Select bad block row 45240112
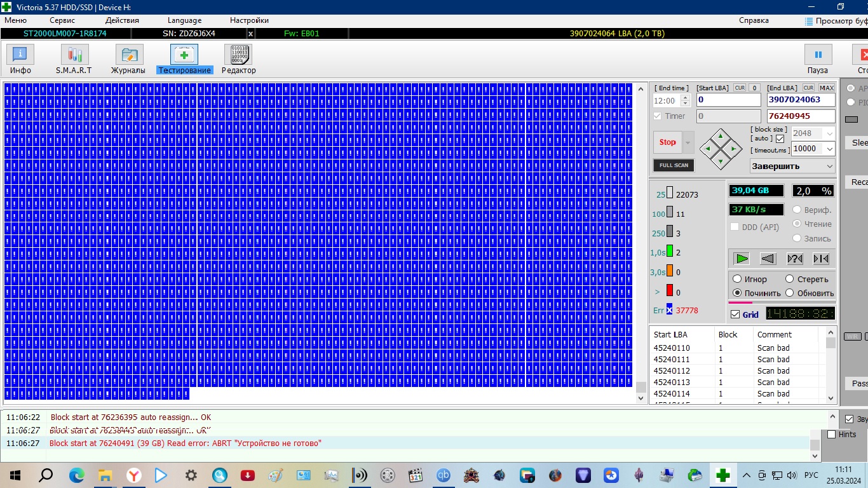868x488 pixels. click(737, 371)
